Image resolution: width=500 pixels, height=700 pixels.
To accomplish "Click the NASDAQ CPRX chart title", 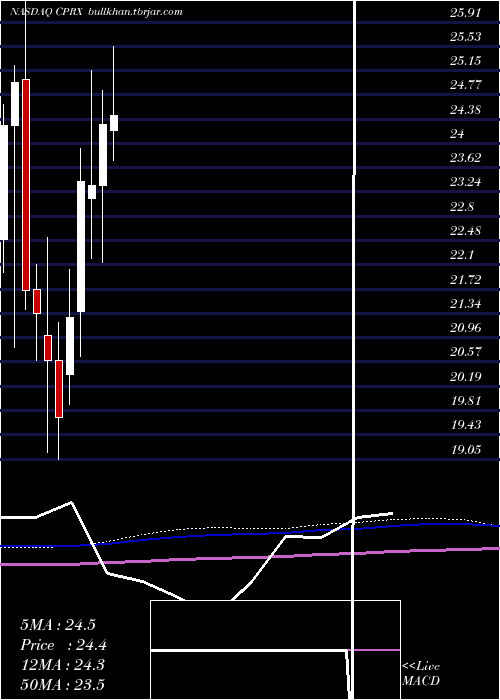I will click(46, 12).
